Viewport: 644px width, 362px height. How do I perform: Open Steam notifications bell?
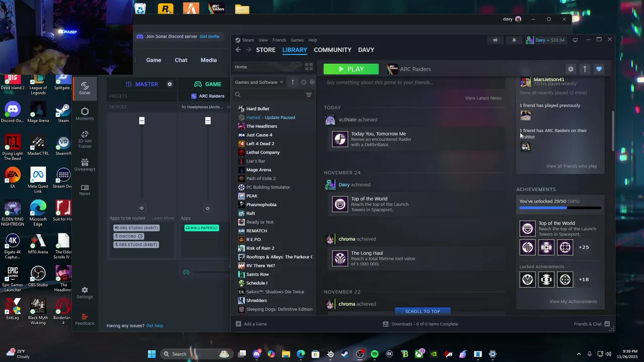click(514, 40)
